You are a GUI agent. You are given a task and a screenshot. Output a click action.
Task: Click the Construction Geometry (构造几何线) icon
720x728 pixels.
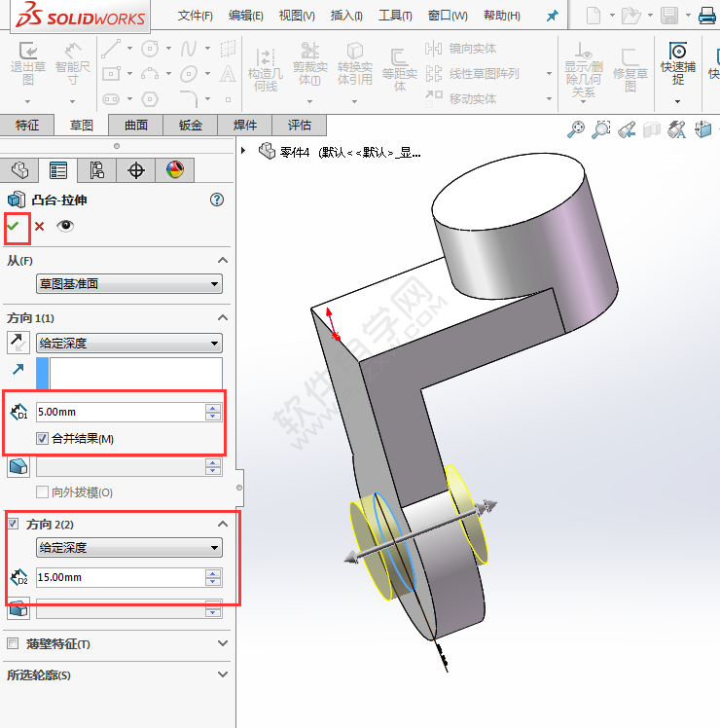266,58
